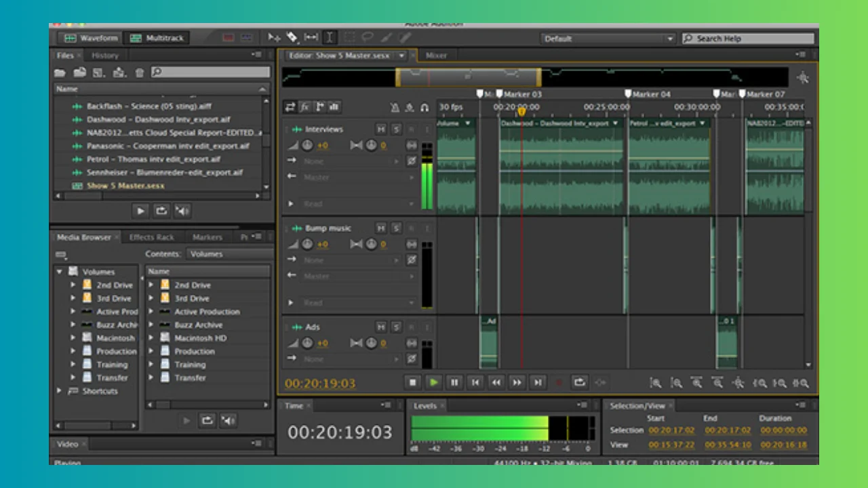Toggle Auto-play speaker in Files panel
868x488 pixels.
tap(182, 211)
